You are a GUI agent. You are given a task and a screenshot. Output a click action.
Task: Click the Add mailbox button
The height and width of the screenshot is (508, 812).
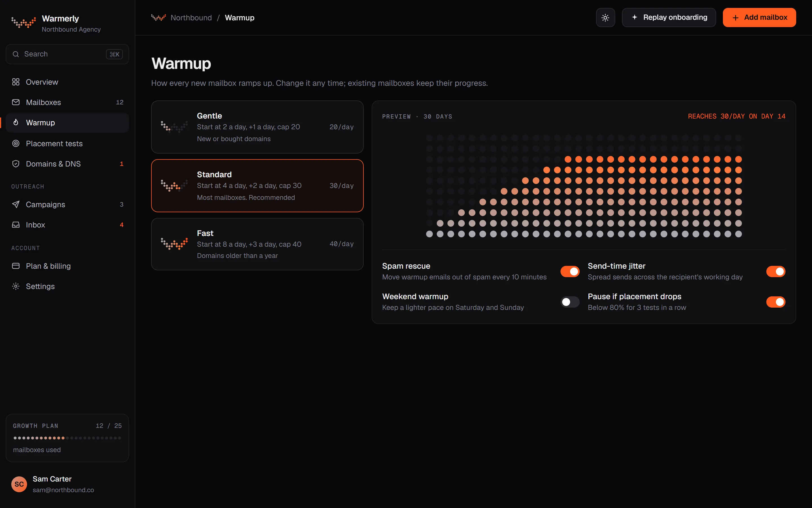[759, 17]
